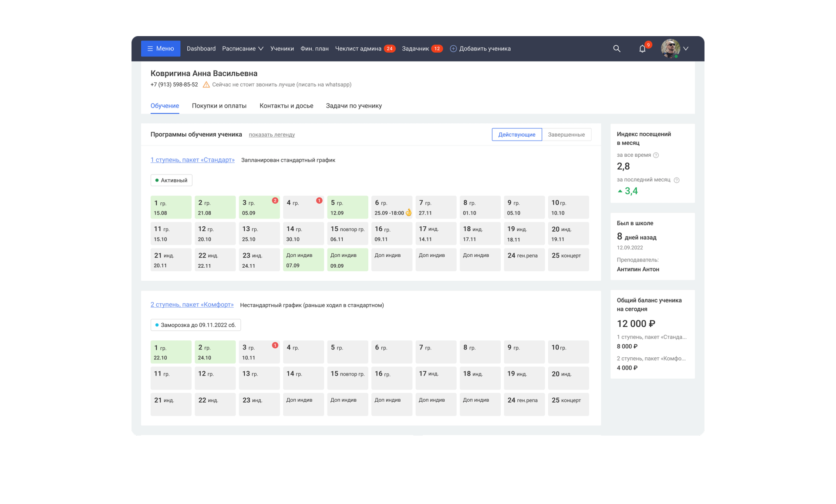Click the hamburger Меню button
Image resolution: width=836 pixels, height=504 pixels.
[161, 49]
